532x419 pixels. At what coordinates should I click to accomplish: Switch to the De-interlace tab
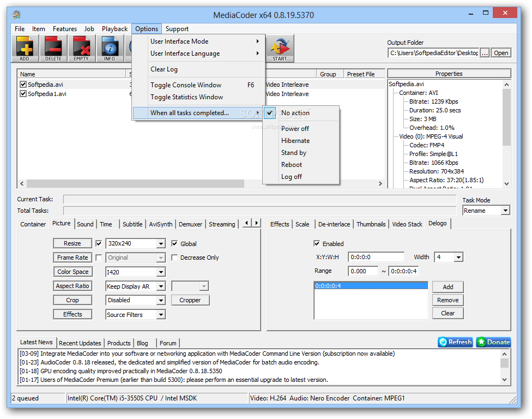pyautogui.click(x=334, y=224)
